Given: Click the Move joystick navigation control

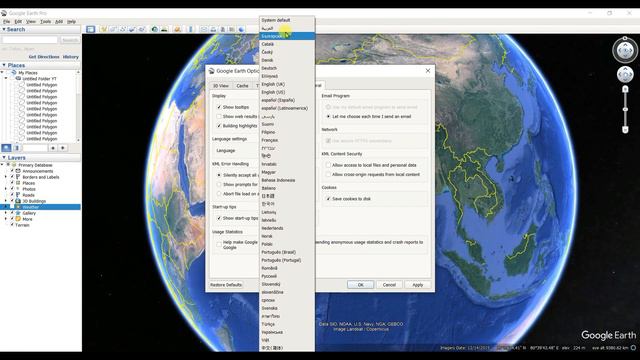Looking at the screenshot, I should point(625,74).
